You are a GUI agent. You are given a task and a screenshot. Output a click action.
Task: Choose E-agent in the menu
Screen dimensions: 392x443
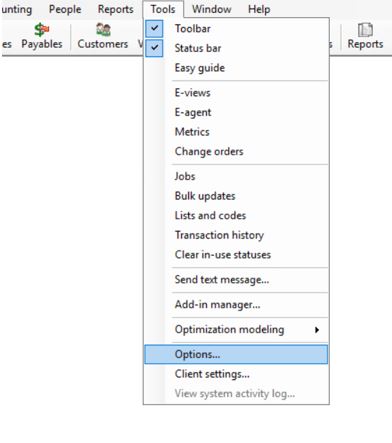[236, 112]
